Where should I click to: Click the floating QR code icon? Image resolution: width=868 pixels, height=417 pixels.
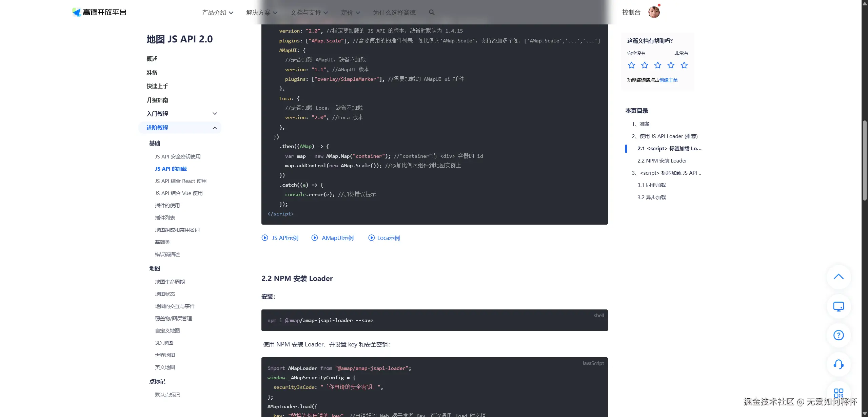(838, 393)
